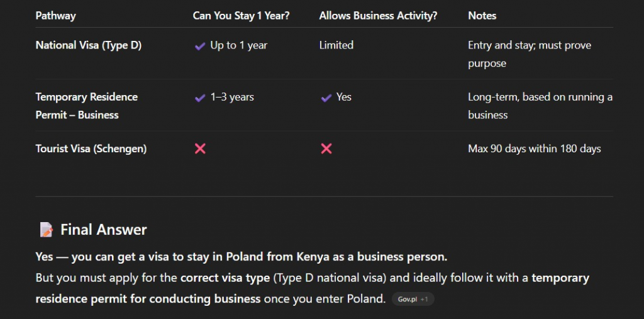Screen dimensions: 644x319
Task: Click "Temporary Residence Permit – Business" row label
Action: coord(86,106)
